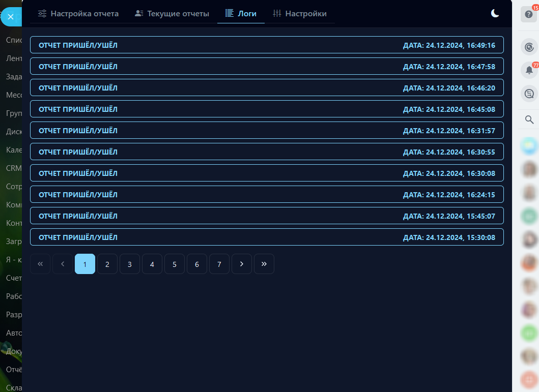Go to the first page with double-left arrow
This screenshot has height=392, width=539.
coord(40,264)
